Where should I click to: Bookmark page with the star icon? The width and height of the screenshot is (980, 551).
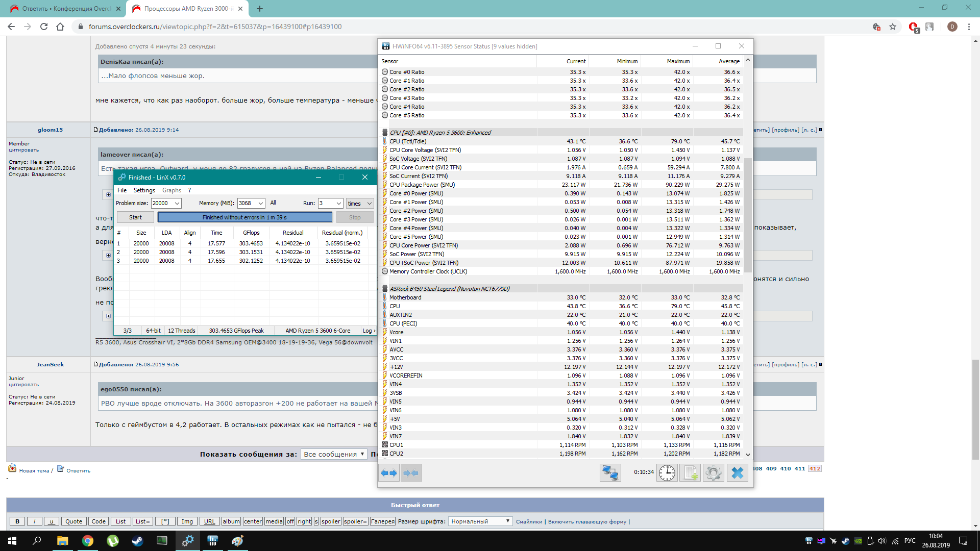[893, 27]
